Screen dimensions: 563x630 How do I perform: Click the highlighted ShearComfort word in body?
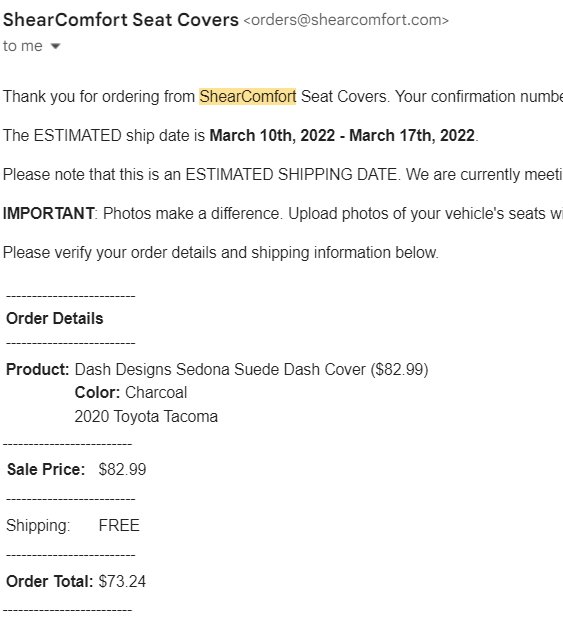pyautogui.click(x=248, y=96)
